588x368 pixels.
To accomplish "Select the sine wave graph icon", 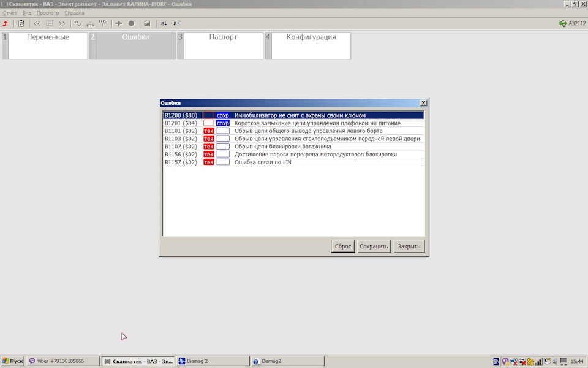I will click(x=78, y=24).
